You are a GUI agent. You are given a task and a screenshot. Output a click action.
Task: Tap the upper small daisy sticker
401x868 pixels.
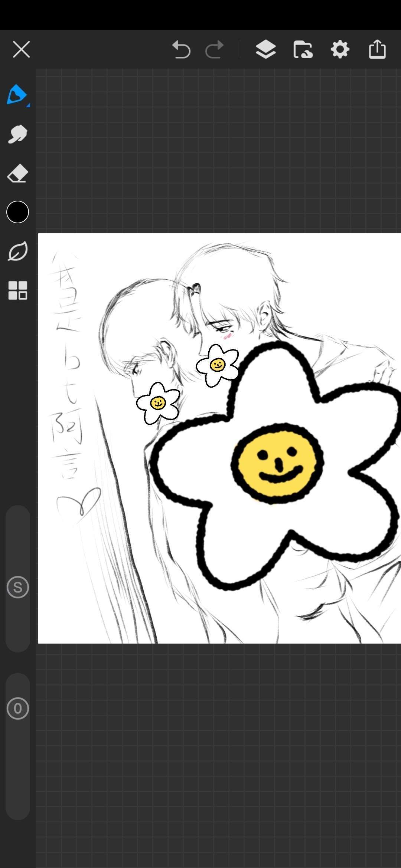(x=218, y=365)
